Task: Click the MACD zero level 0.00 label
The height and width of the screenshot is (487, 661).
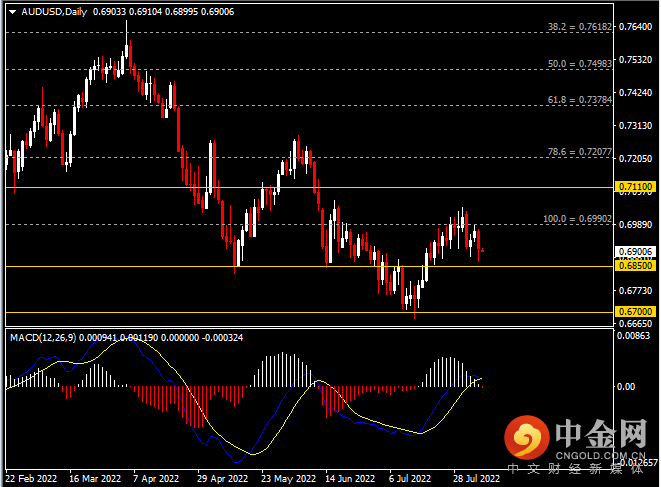Action: click(x=626, y=387)
